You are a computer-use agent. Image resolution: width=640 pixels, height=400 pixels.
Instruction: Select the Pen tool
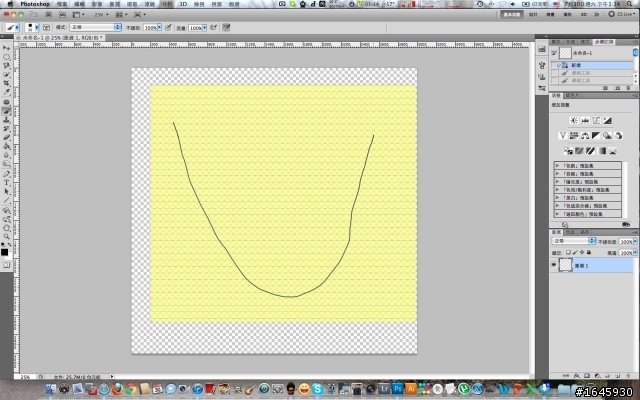pos(7,174)
